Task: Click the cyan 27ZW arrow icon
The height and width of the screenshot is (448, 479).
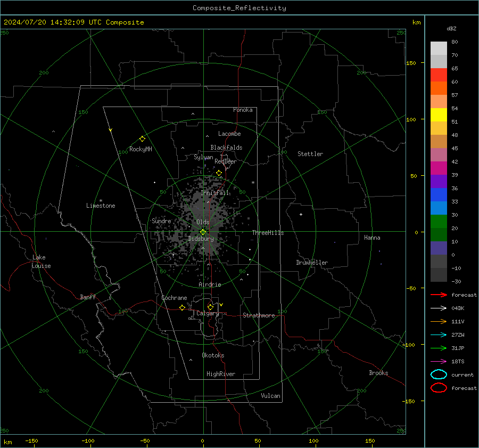Action: point(439,335)
